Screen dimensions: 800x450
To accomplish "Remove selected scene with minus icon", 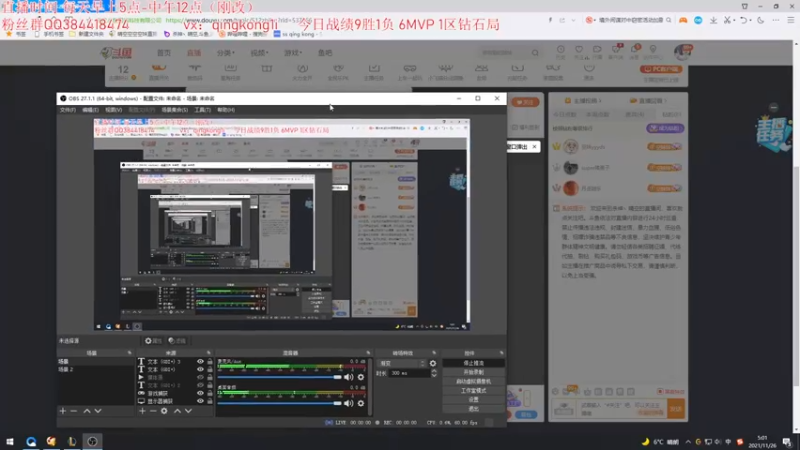I will 74,411.
